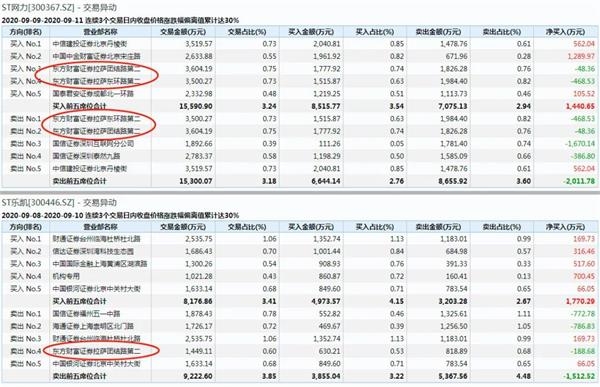Viewport: 600px width, 387px height.
Task: Select 国泰君安证券成都北一环路 branch name
Action: click(x=93, y=94)
